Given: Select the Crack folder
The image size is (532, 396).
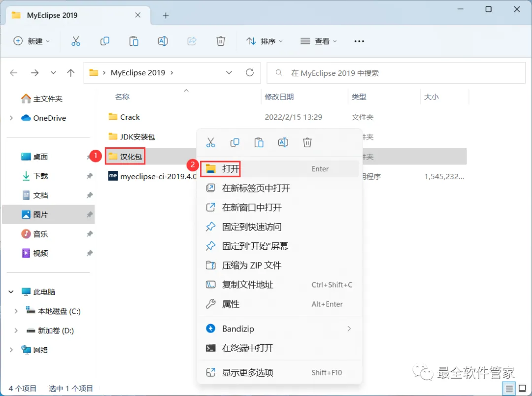Looking at the screenshot, I should pyautogui.click(x=124, y=117).
